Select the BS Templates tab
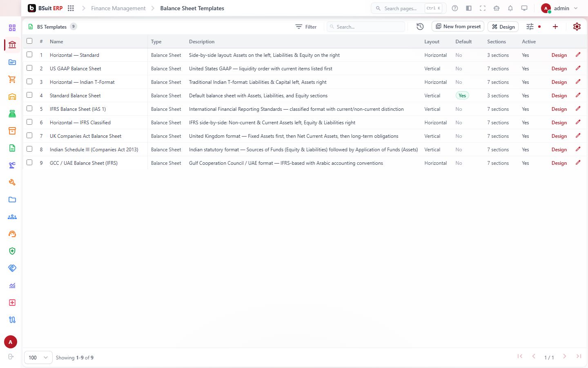 [52, 27]
